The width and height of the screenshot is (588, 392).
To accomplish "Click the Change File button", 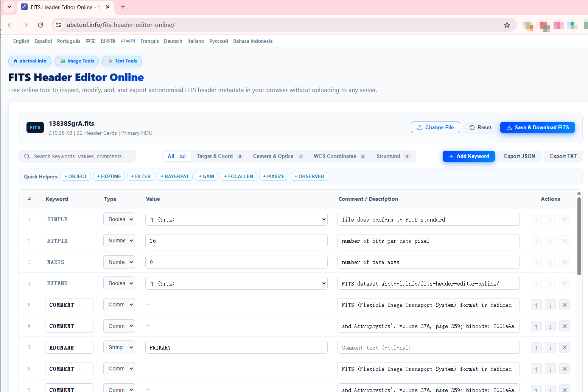I will [436, 128].
